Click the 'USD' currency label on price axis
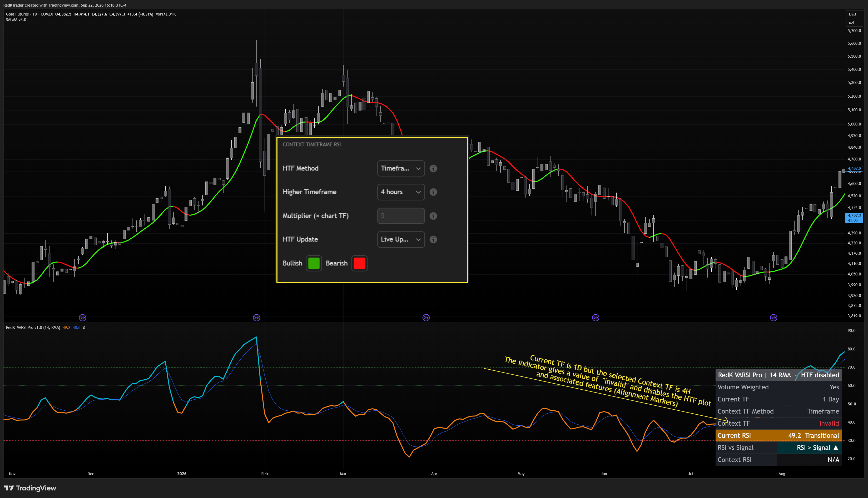 (852, 14)
